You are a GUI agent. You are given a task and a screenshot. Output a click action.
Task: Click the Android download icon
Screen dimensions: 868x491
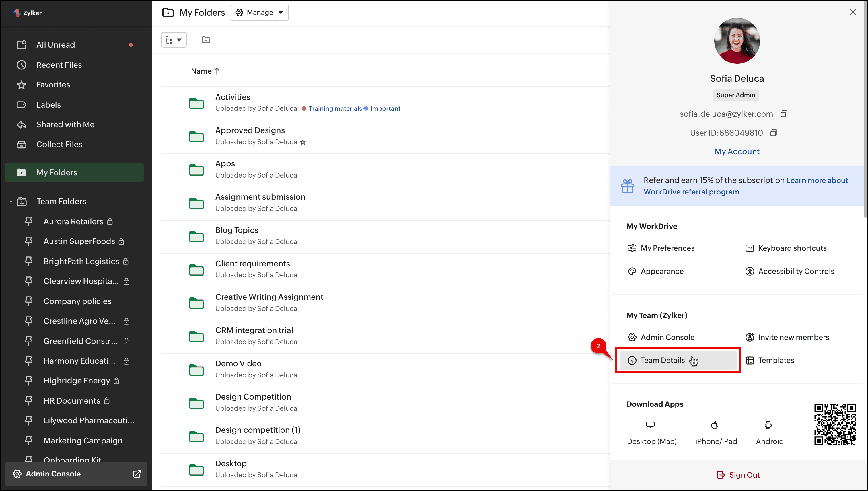pos(768,425)
